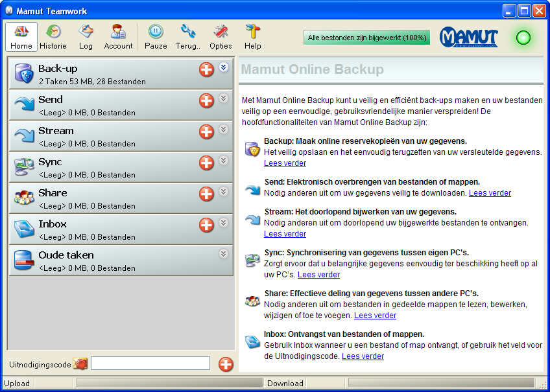Click the Inbox tray icon in list
Image resolution: width=550 pixels, height=392 pixels.
point(24,229)
